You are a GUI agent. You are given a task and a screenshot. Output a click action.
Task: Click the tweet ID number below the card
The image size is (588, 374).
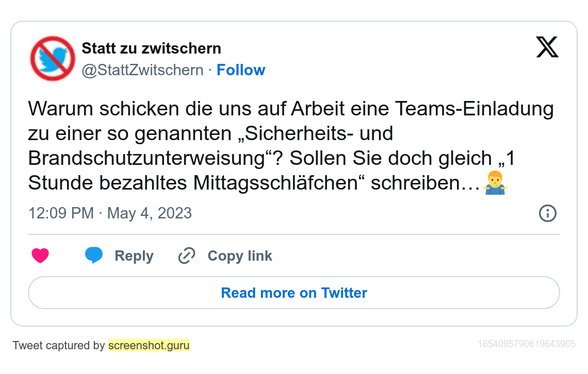[527, 344]
